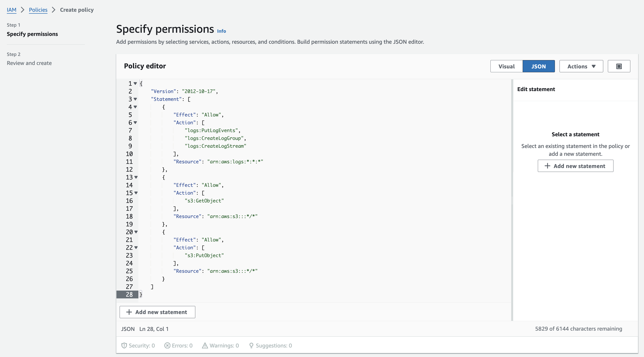Image resolution: width=644 pixels, height=357 pixels.
Task: Open the Info link beside Specify permissions
Action: (221, 31)
